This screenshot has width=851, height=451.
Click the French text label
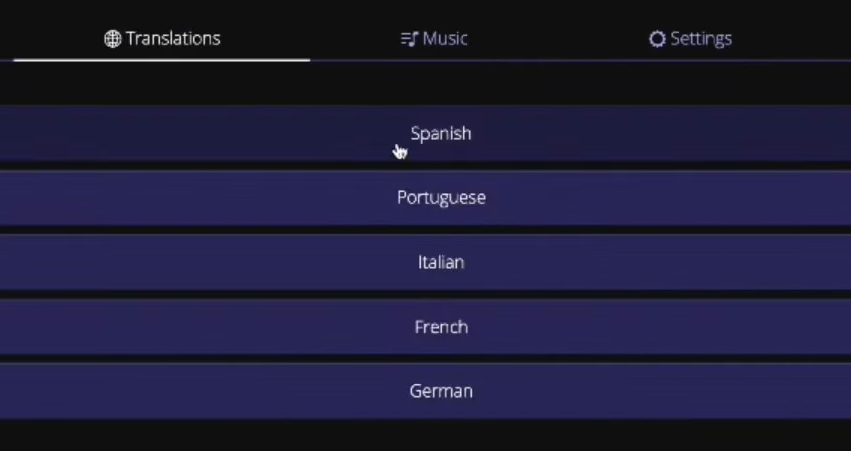pos(441,327)
